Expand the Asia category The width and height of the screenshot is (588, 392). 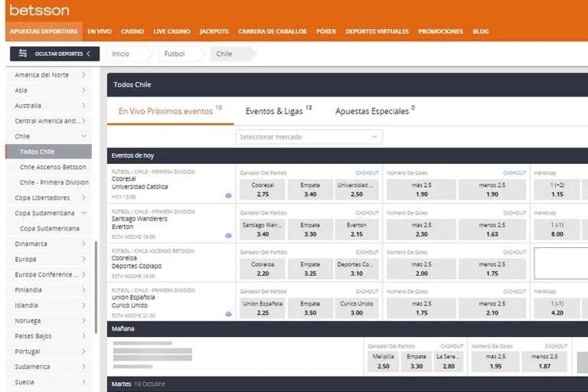click(x=49, y=90)
